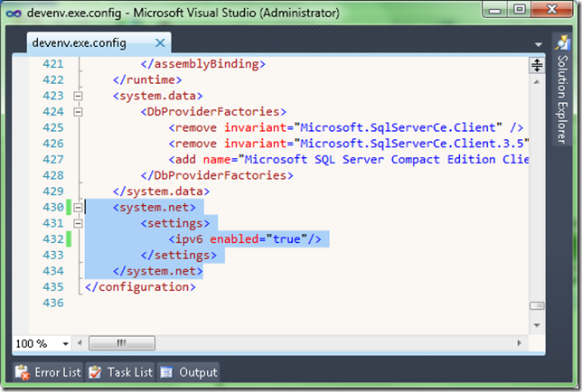Click the <DbProviderFactories> opening tag

pos(213,112)
